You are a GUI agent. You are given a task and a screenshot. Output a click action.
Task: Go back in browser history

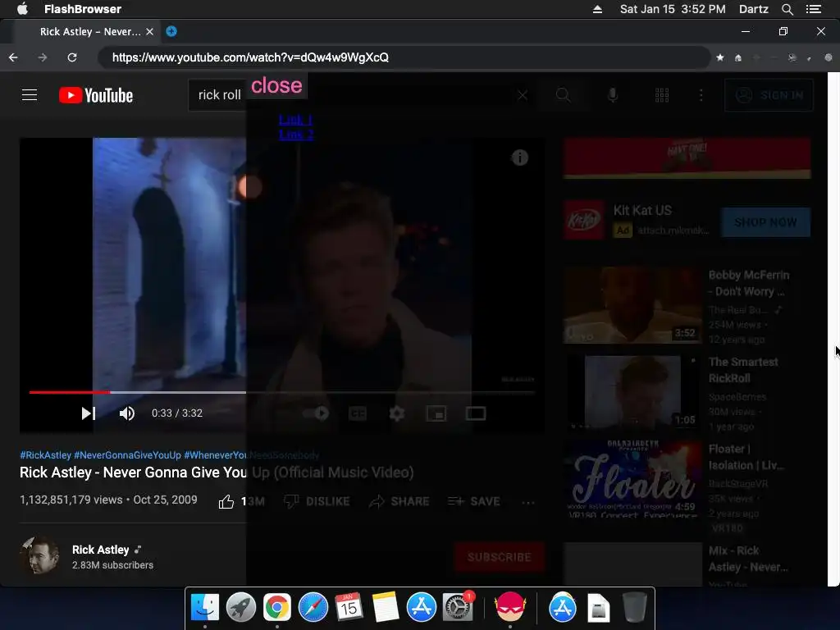13,57
